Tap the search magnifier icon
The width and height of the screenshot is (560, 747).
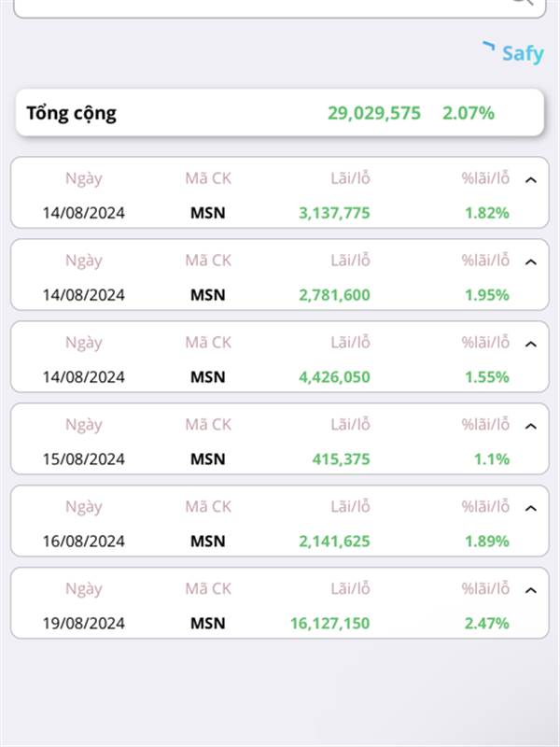click(x=522, y=2)
